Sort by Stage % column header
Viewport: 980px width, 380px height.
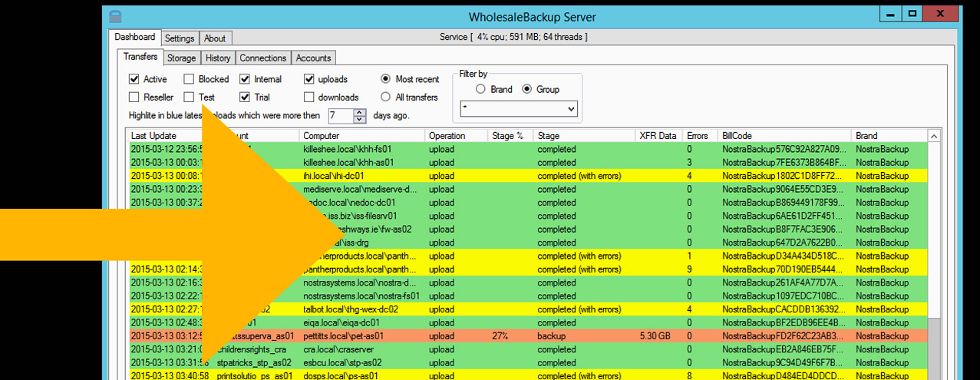point(511,136)
